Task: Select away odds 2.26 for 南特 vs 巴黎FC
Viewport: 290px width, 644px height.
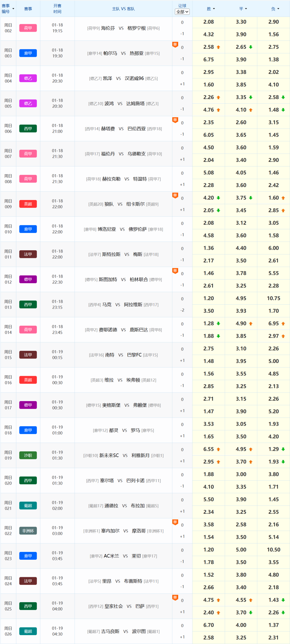Action: click(274, 348)
